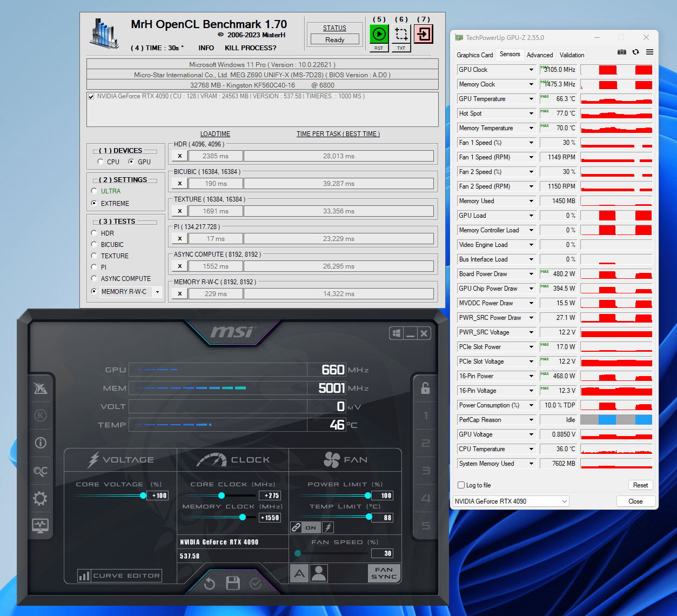Image resolution: width=677 pixels, height=616 pixels.
Task: Switch to the Validation tab
Action: click(x=572, y=55)
